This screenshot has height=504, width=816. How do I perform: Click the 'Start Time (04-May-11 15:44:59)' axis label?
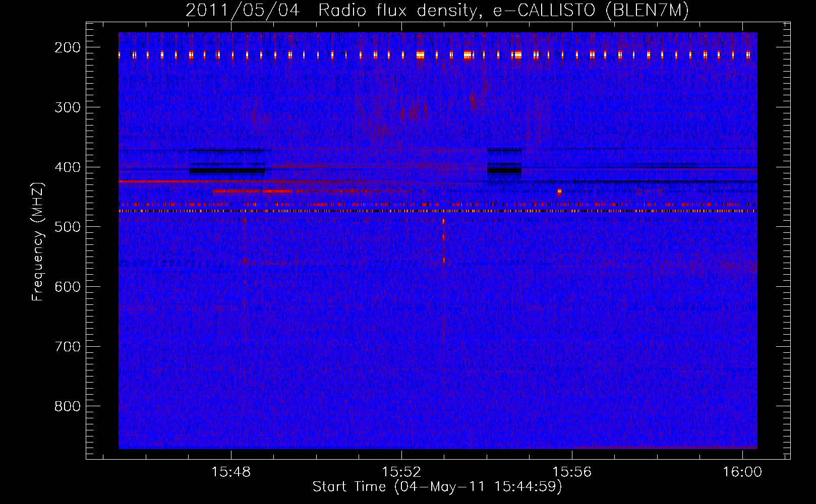[437, 487]
